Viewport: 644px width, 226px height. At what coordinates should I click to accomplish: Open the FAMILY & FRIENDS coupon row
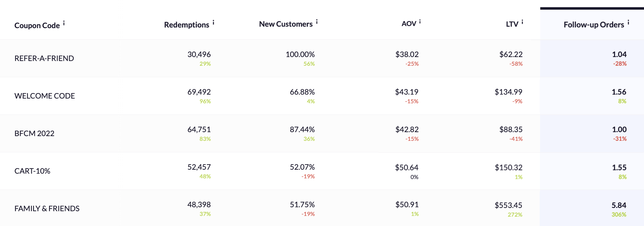(x=47, y=209)
